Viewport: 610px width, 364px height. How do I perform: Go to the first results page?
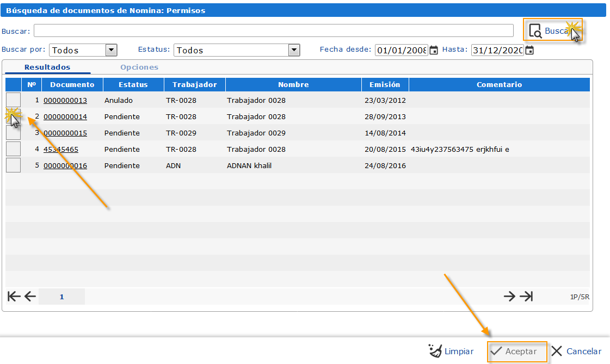14,296
